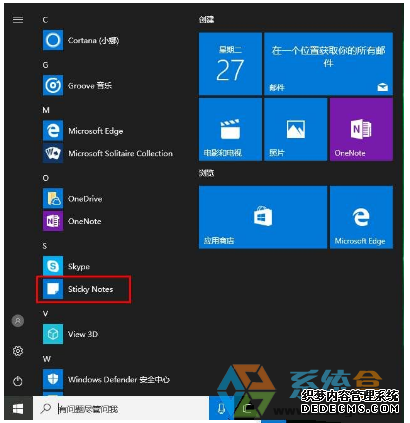Click the Cortana microphone icon
Image resolution: width=410 pixels, height=423 pixels.
pyautogui.click(x=221, y=408)
